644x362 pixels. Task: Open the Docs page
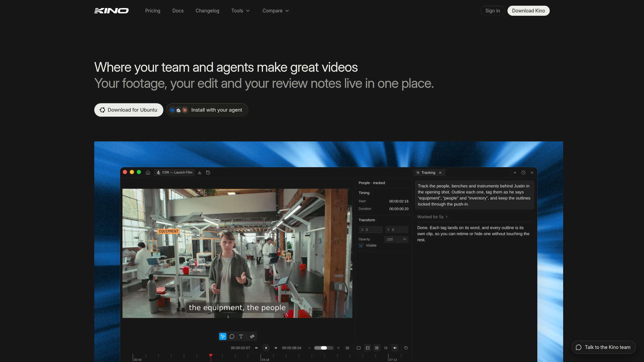click(x=178, y=11)
